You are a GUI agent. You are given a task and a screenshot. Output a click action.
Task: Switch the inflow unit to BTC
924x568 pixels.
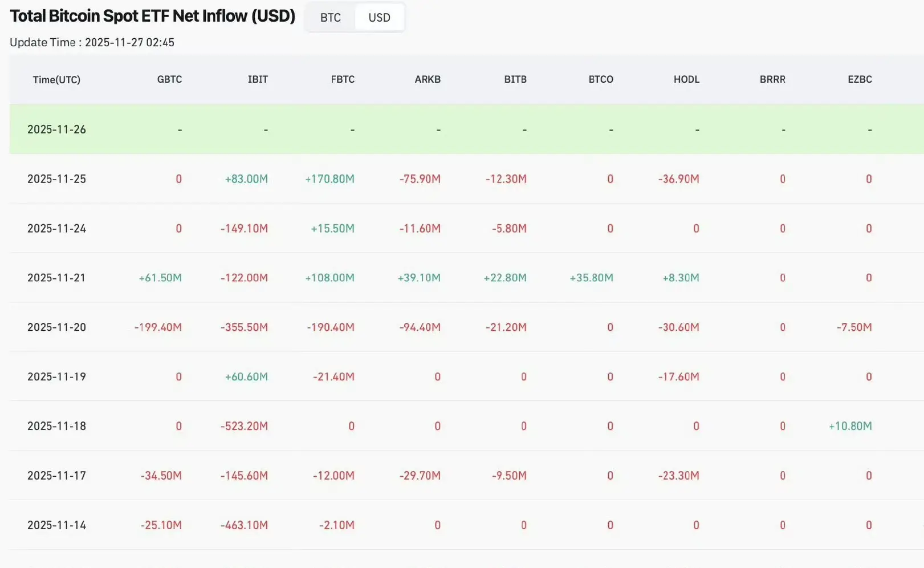pyautogui.click(x=331, y=18)
